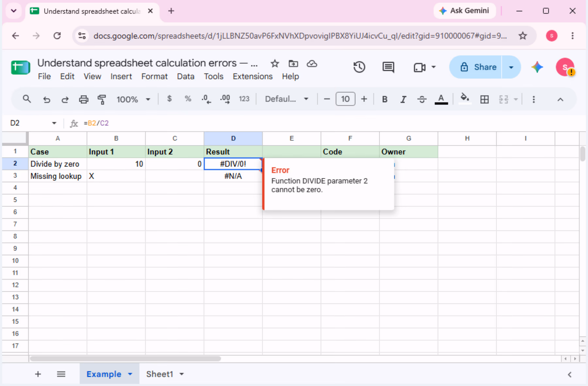Expand the Meet call options arrow

click(433, 67)
